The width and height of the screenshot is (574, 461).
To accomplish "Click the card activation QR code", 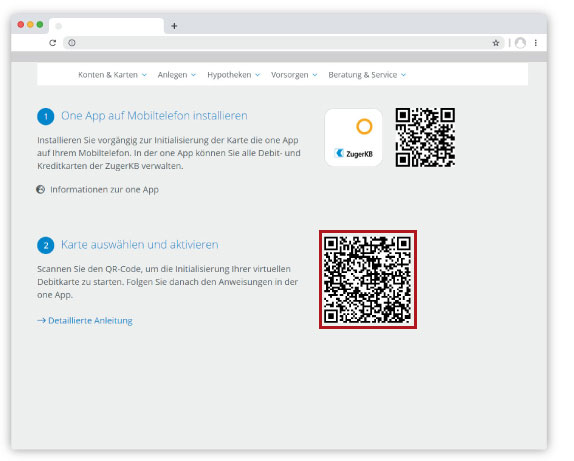I will click(368, 279).
